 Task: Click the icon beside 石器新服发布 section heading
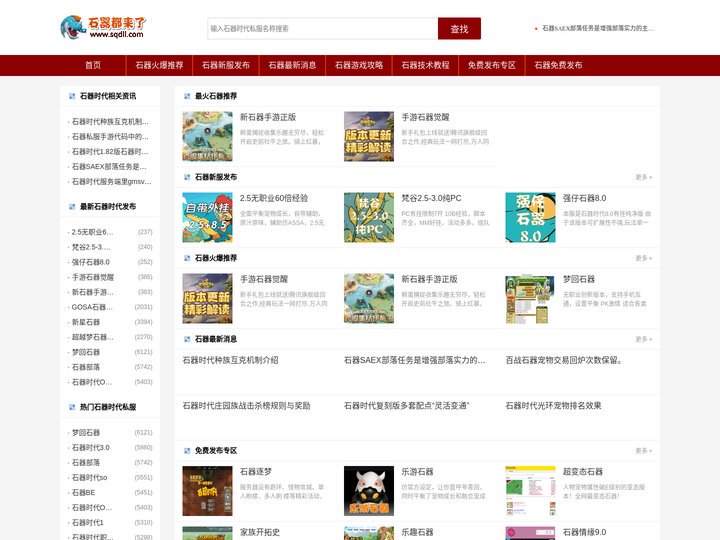click(187, 177)
